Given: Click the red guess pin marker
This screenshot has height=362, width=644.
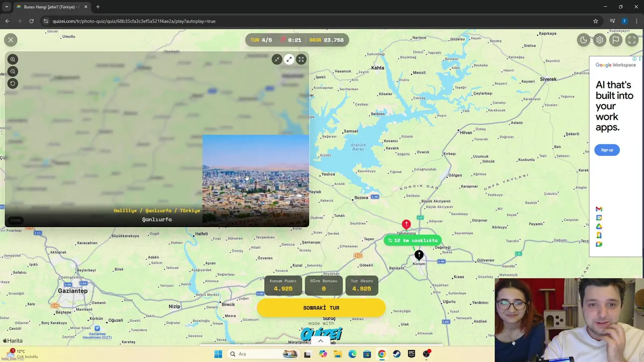Looking at the screenshot, I should pos(406,224).
